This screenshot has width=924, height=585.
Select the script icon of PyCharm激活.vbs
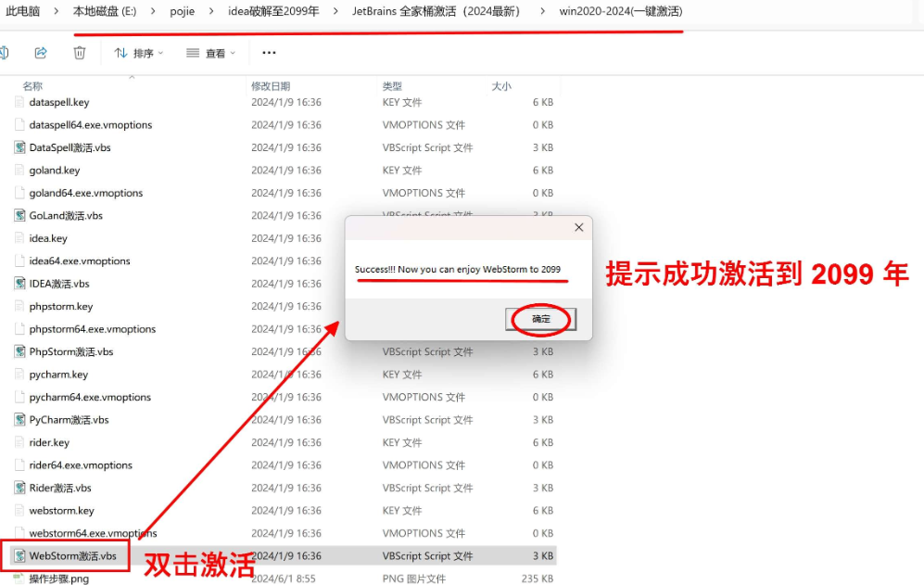19,420
